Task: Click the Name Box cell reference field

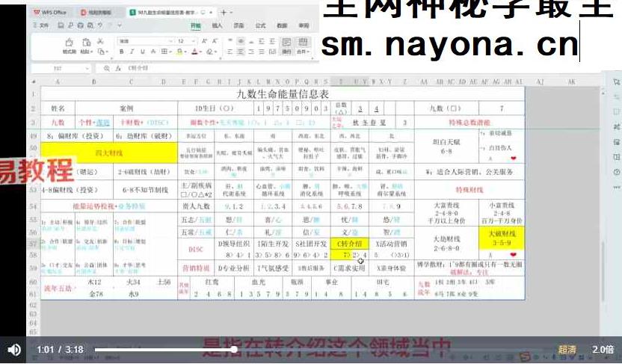Action: (x=58, y=69)
